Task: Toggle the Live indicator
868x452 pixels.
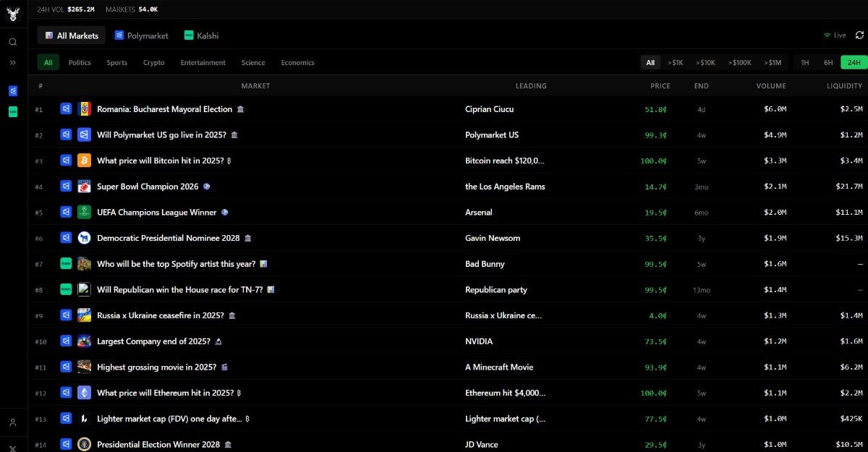Action: (x=834, y=35)
